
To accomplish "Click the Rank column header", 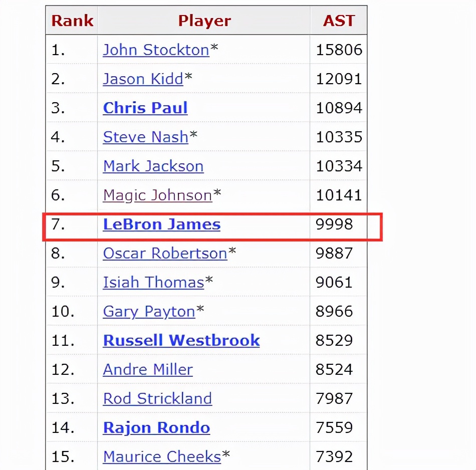I will click(72, 21).
